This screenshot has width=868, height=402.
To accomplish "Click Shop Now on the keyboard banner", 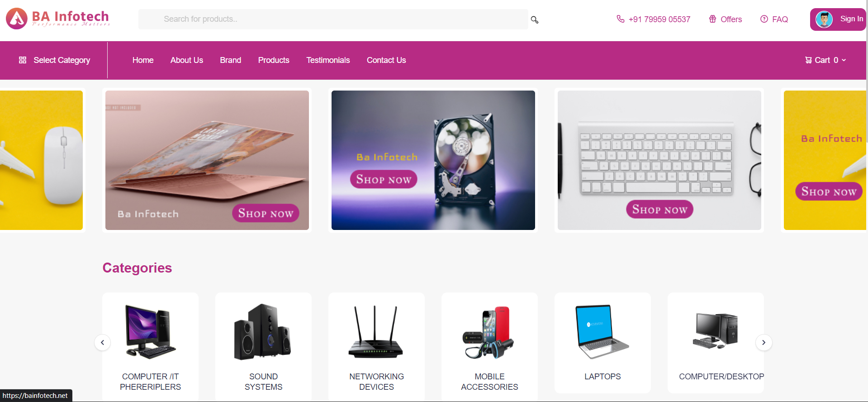I will pyautogui.click(x=659, y=209).
